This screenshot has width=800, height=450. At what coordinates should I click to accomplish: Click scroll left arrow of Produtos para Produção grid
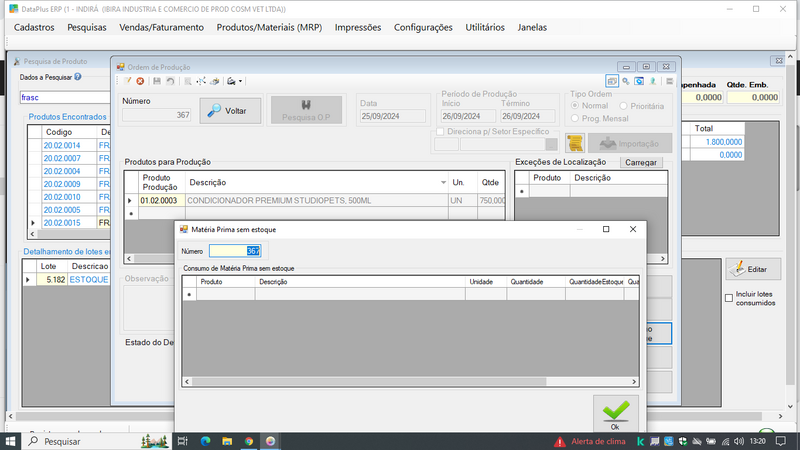click(x=129, y=259)
